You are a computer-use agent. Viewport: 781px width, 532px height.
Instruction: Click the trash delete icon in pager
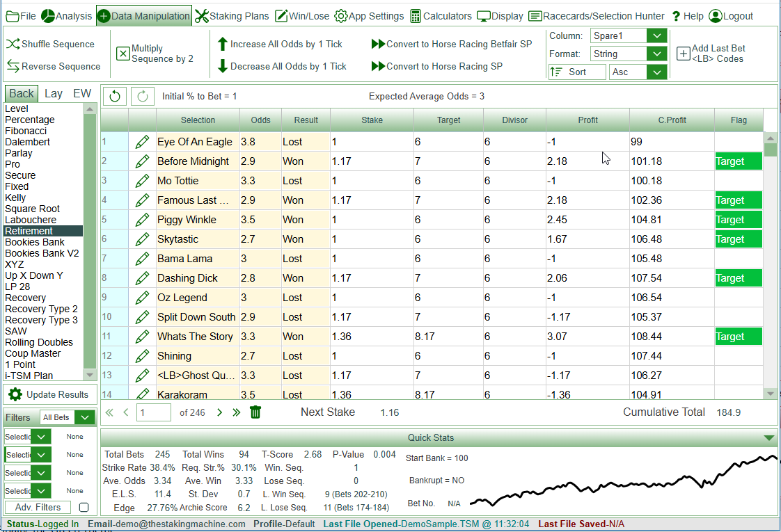[255, 412]
